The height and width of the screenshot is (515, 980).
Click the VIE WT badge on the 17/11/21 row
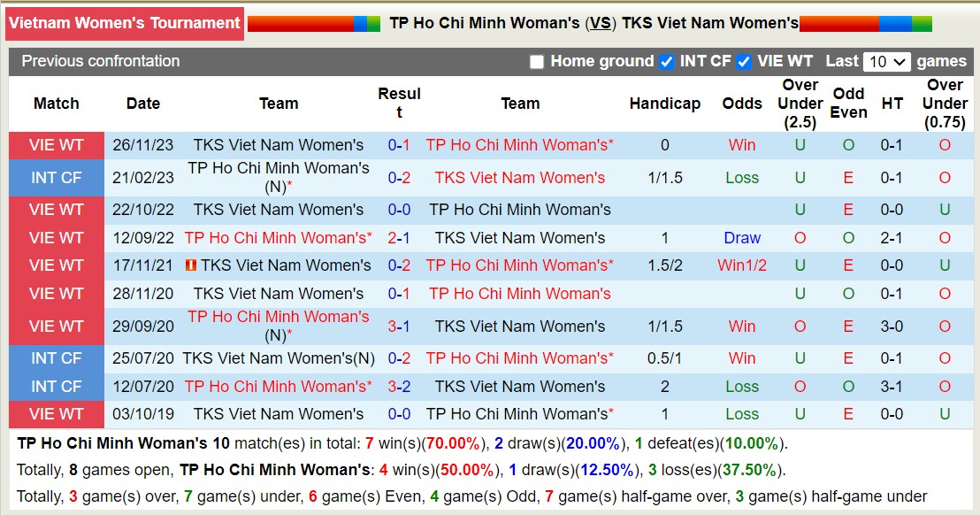(55, 265)
